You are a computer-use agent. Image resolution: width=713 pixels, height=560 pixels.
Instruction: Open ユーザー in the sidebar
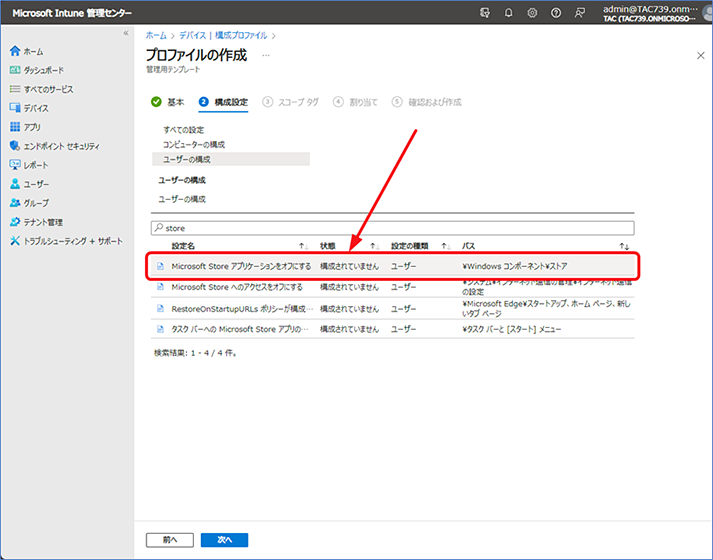tap(29, 184)
